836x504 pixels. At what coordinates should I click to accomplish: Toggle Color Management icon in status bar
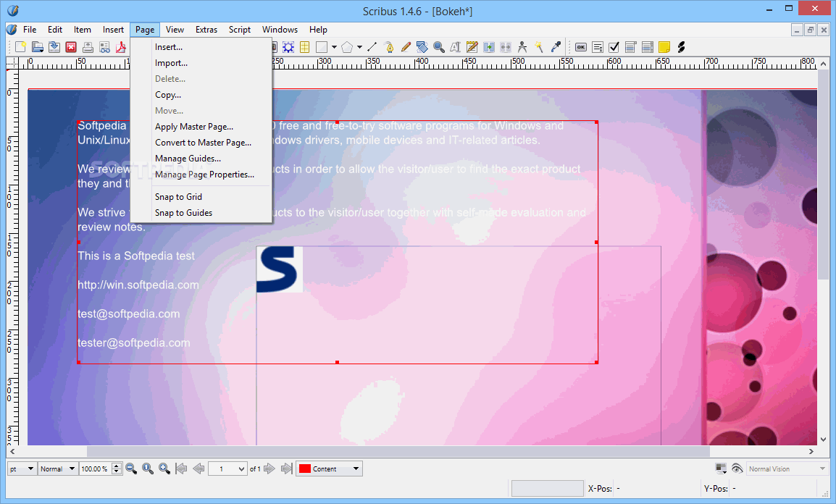coord(721,469)
